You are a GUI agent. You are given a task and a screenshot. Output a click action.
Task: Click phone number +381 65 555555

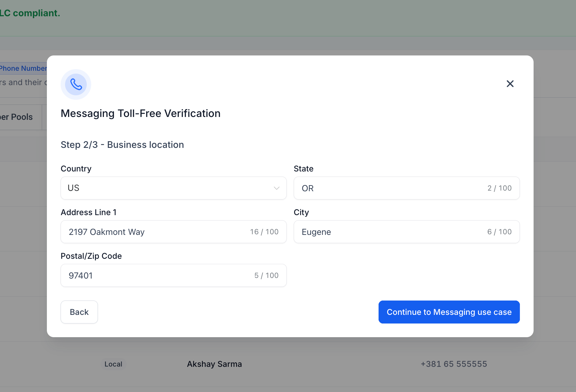(x=454, y=364)
